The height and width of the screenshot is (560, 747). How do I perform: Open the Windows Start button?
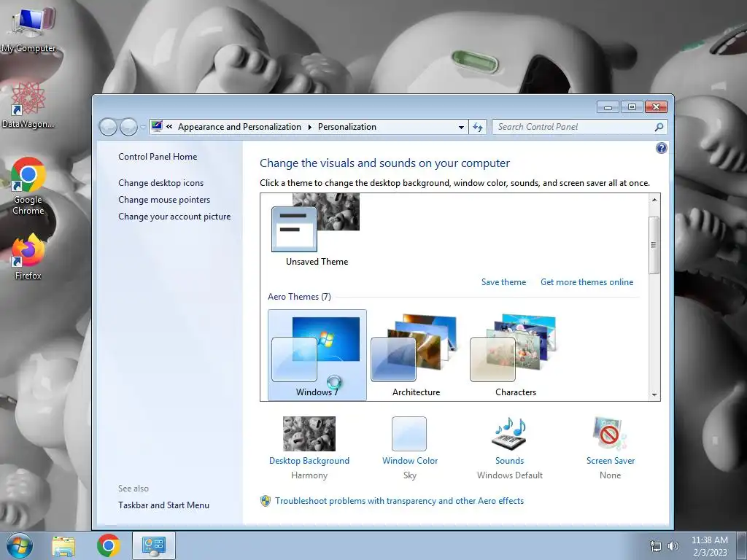[19, 545]
